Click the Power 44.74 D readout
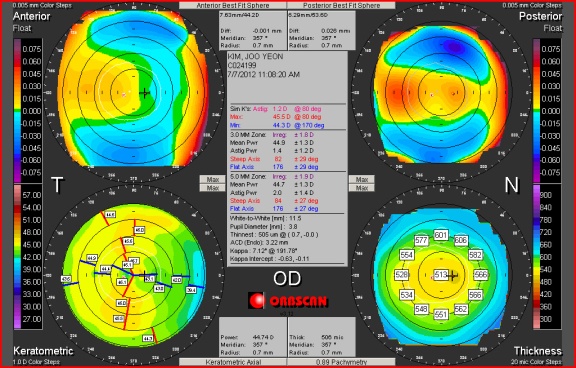Screen dimensions: 576x368 247,337
